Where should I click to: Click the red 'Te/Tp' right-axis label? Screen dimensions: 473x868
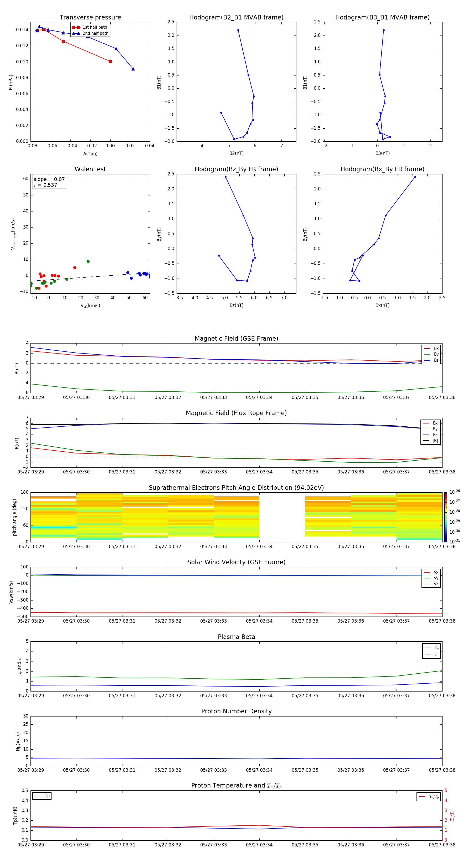point(453,815)
